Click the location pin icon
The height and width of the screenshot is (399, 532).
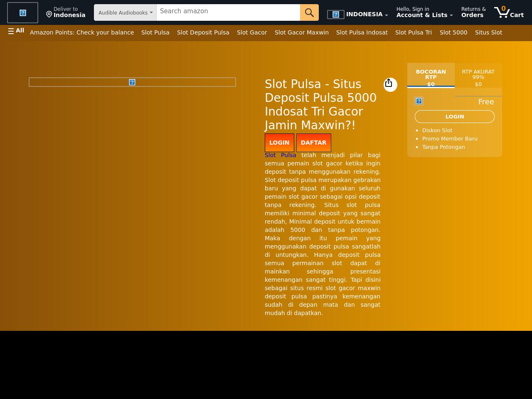click(49, 15)
